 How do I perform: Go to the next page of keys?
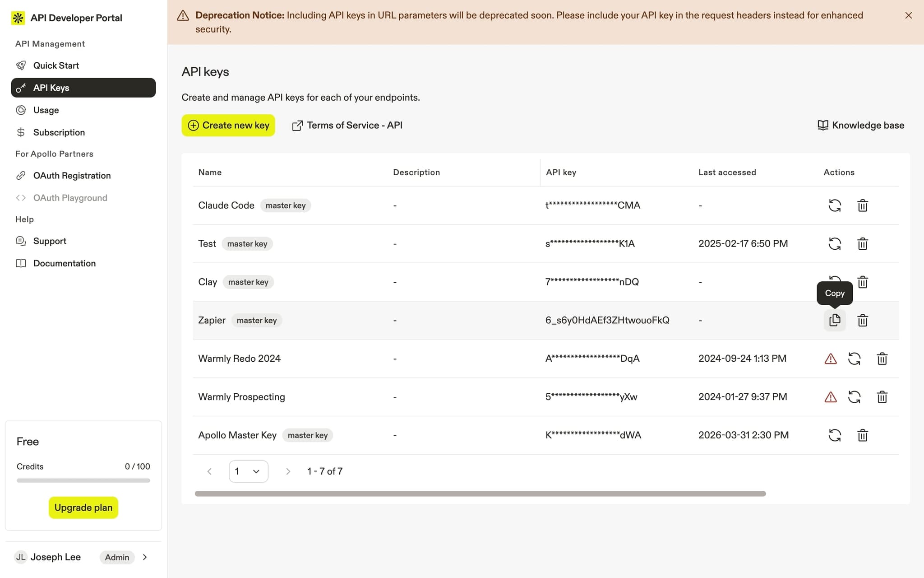288,471
